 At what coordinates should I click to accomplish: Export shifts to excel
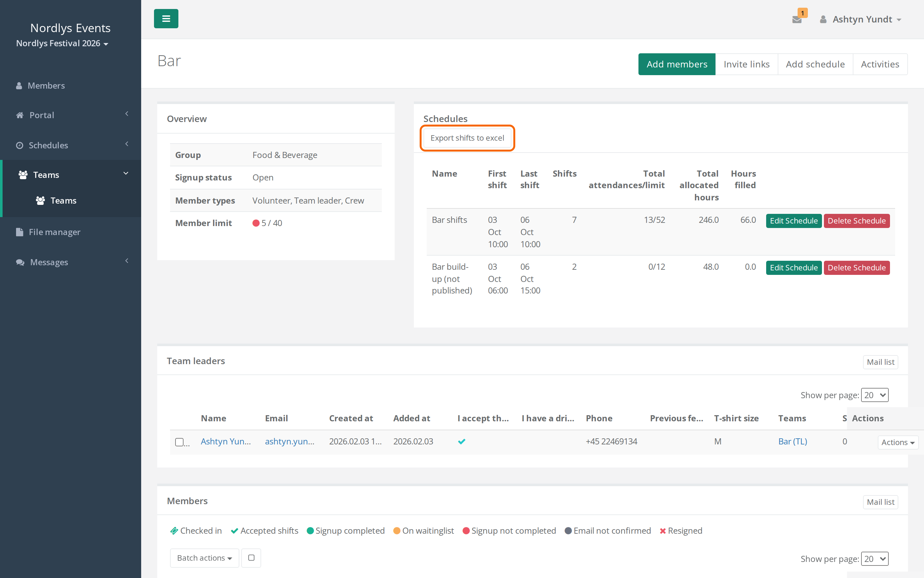coord(467,138)
